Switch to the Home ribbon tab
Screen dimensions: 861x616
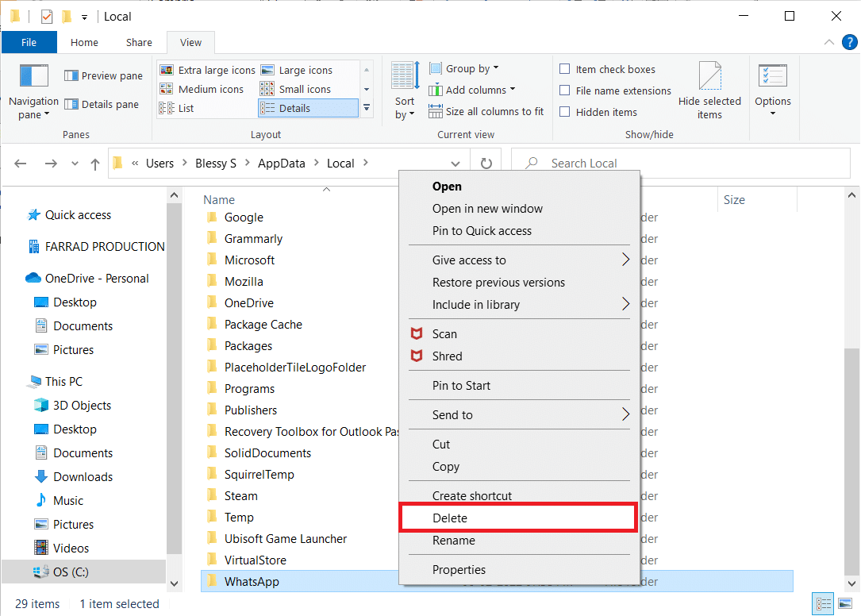[x=84, y=42]
